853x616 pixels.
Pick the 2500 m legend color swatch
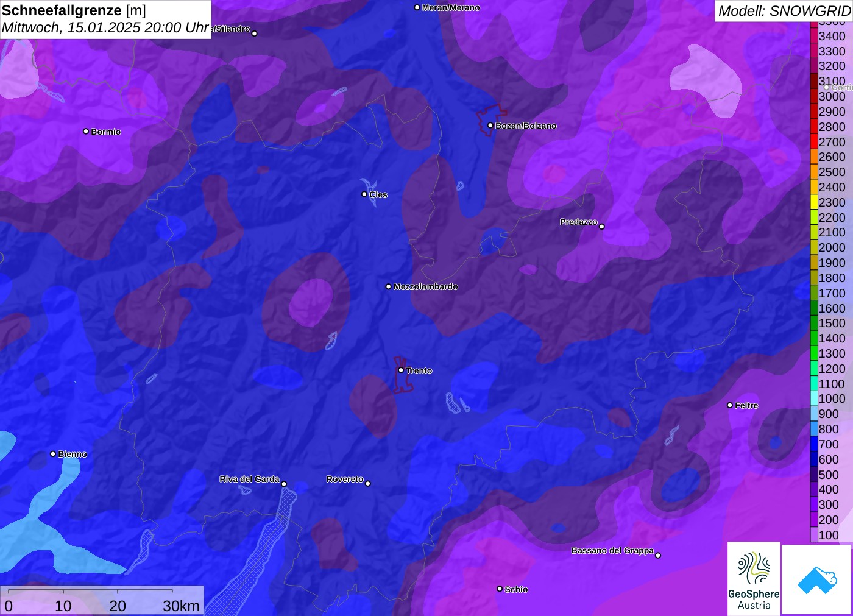click(x=813, y=172)
